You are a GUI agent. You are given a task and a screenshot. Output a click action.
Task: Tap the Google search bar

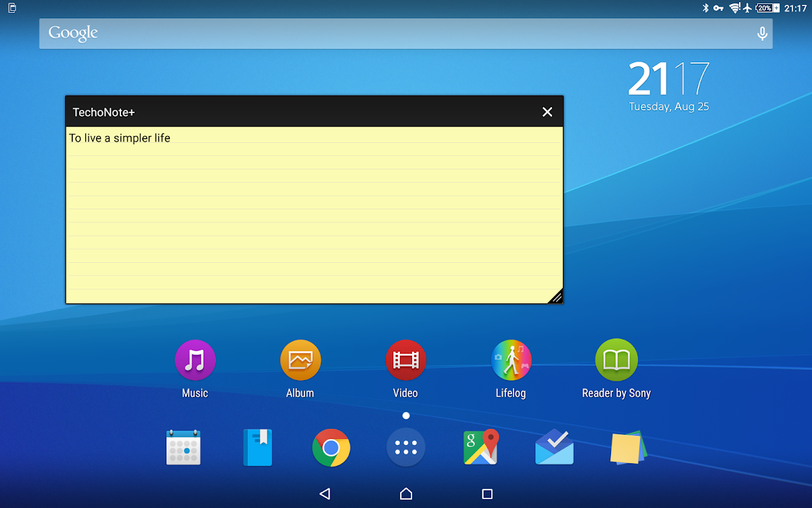[x=392, y=34]
